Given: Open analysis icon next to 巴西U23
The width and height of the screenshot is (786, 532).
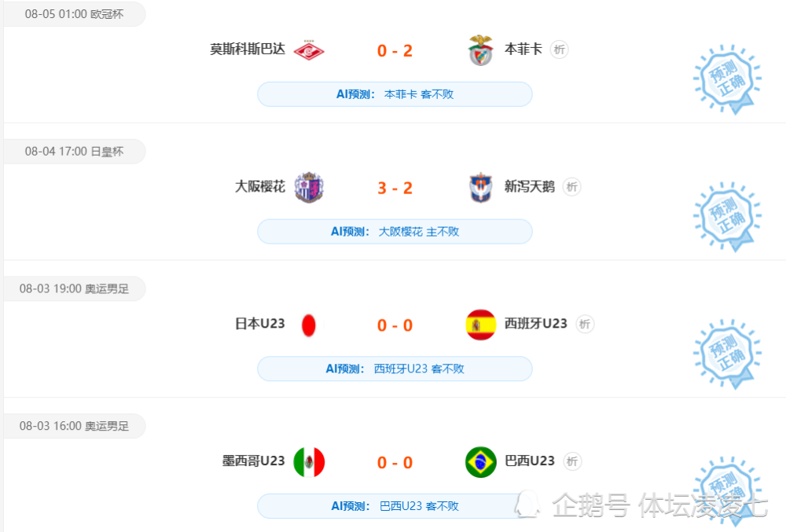Looking at the screenshot, I should pyautogui.click(x=572, y=461).
